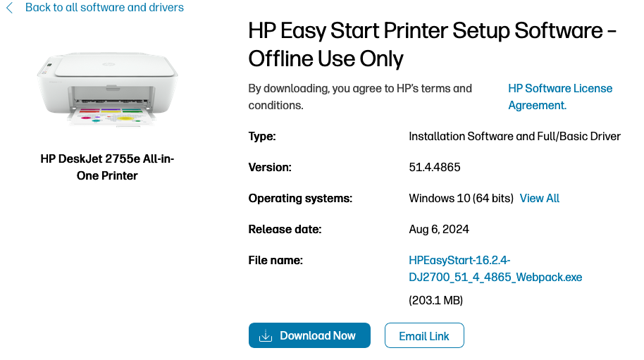Image resolution: width=644 pixels, height=360 pixels.
Task: Open 'Back to all software and drivers' link
Action: [x=104, y=8]
